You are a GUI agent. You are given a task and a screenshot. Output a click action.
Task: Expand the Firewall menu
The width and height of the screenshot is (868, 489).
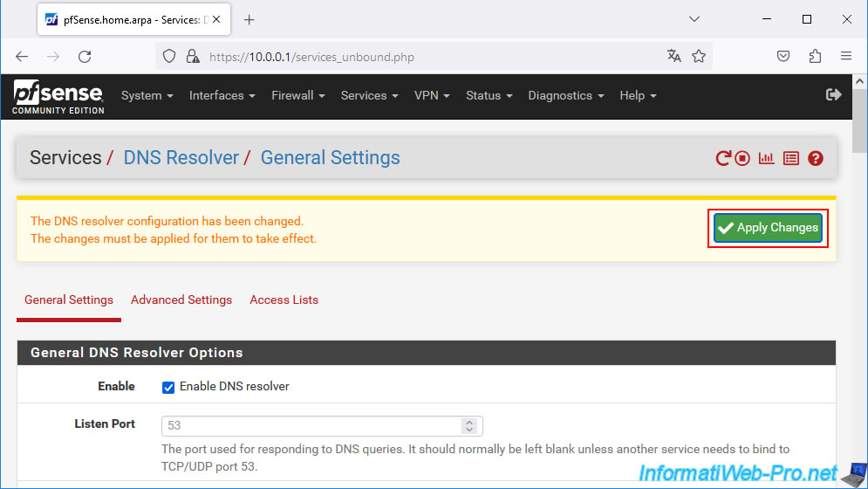pos(297,95)
